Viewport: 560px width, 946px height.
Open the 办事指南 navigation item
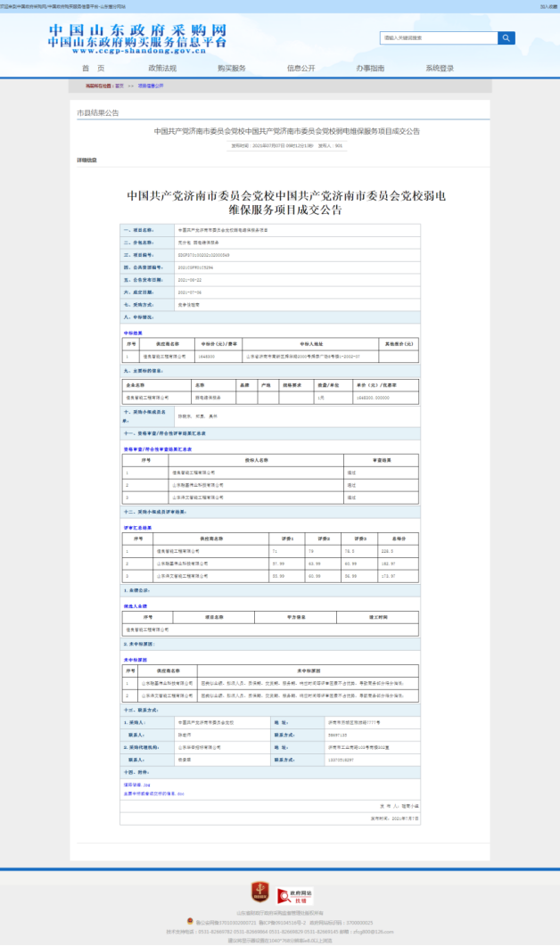[370, 68]
